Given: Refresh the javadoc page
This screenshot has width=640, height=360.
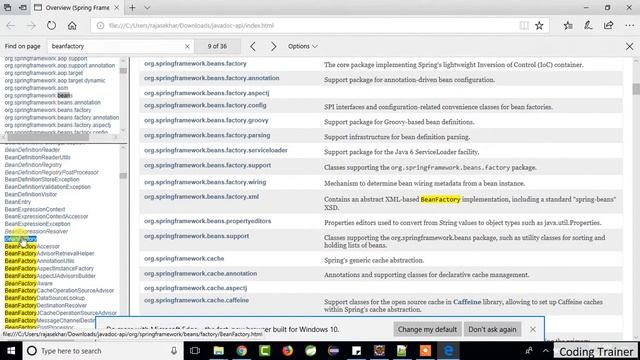Looking at the screenshot, I should tap(51, 25).
